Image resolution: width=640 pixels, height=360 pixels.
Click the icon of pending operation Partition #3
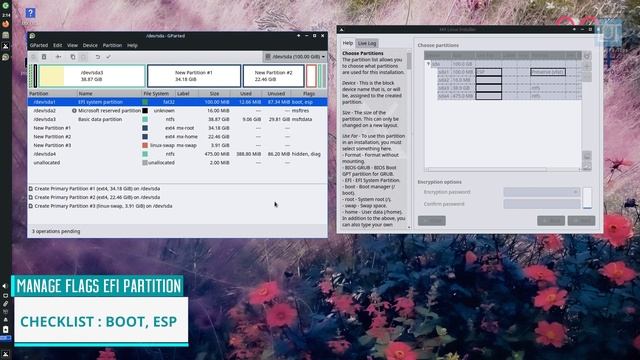pos(31,206)
